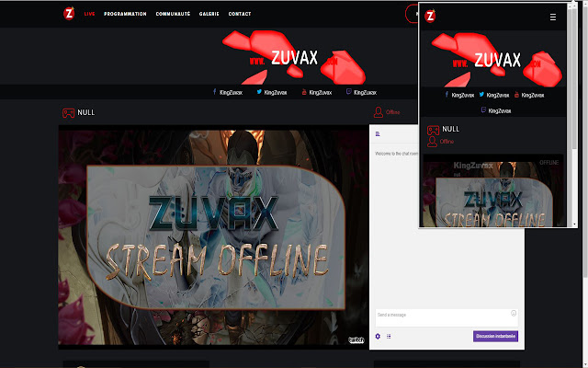The image size is (588, 368).
Task: Click the Stream Offline video player
Action: [213, 236]
